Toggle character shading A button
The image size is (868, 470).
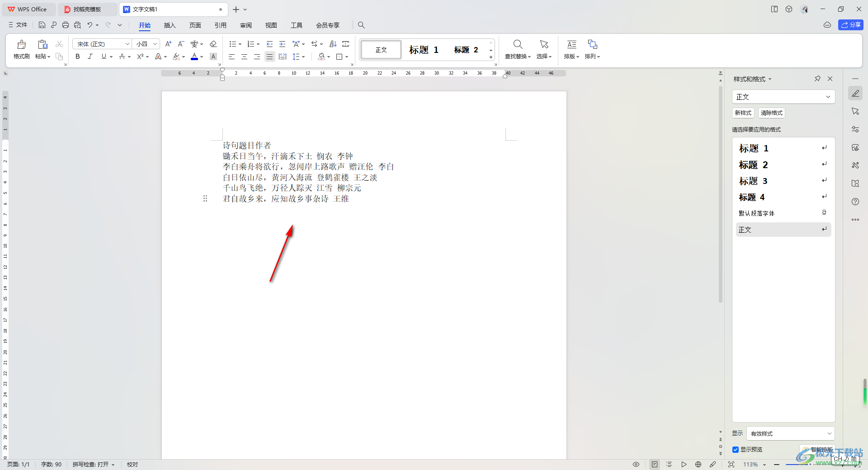[213, 56]
